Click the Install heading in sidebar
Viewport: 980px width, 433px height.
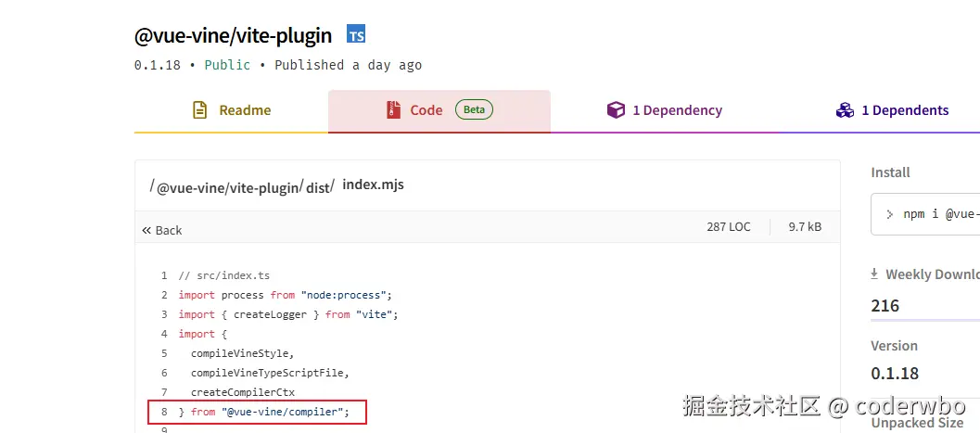tap(891, 172)
